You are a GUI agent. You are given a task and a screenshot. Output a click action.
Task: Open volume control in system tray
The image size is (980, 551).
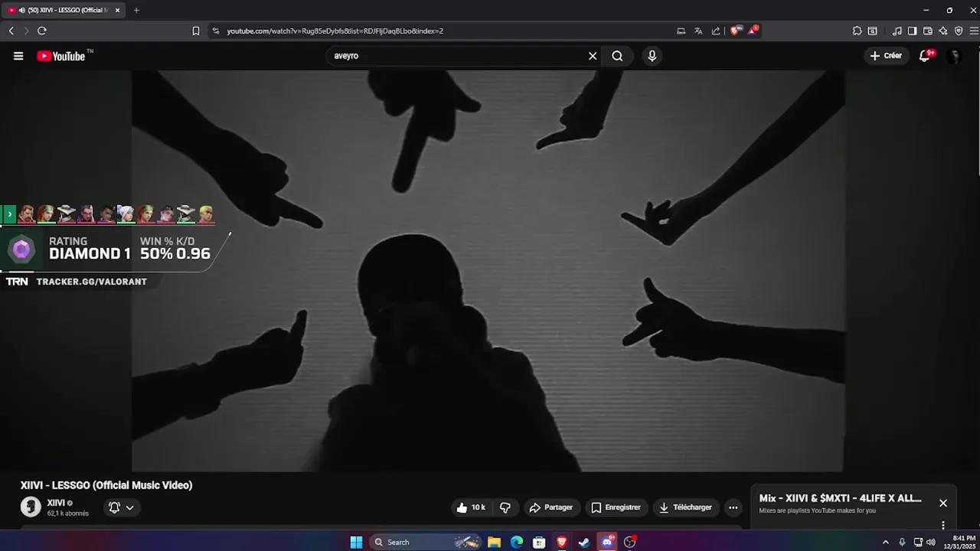pyautogui.click(x=931, y=542)
